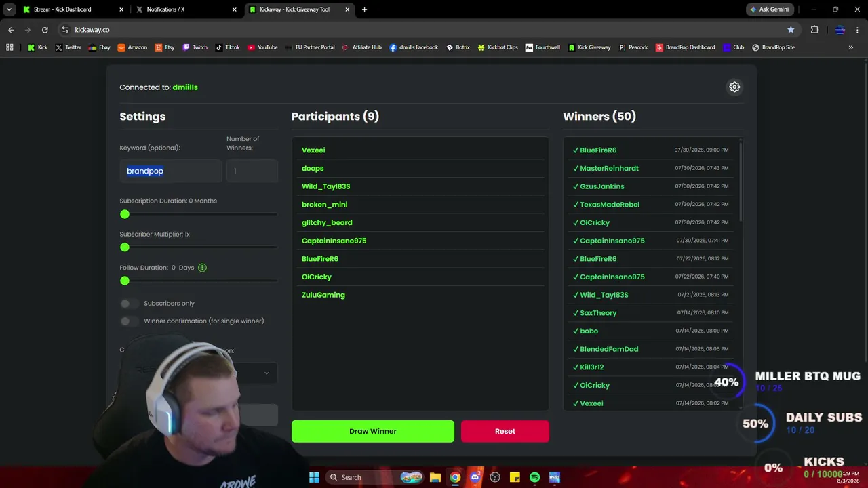
Task: Reload the kickaway.co page
Action: 45,30
